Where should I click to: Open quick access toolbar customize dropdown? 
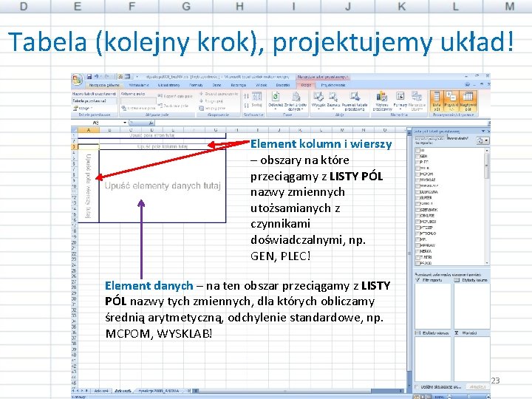(137, 77)
